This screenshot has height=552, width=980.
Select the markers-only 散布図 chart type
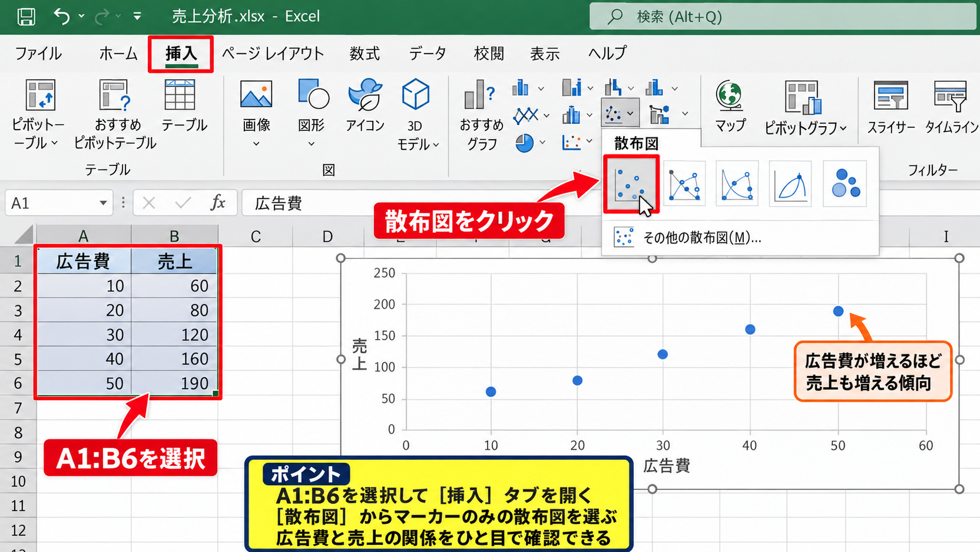click(x=631, y=184)
